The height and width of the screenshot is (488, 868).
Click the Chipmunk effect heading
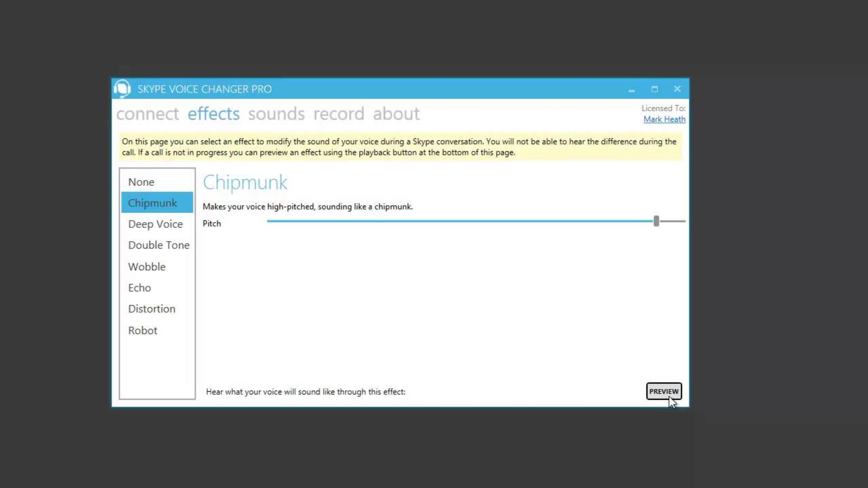pos(245,183)
